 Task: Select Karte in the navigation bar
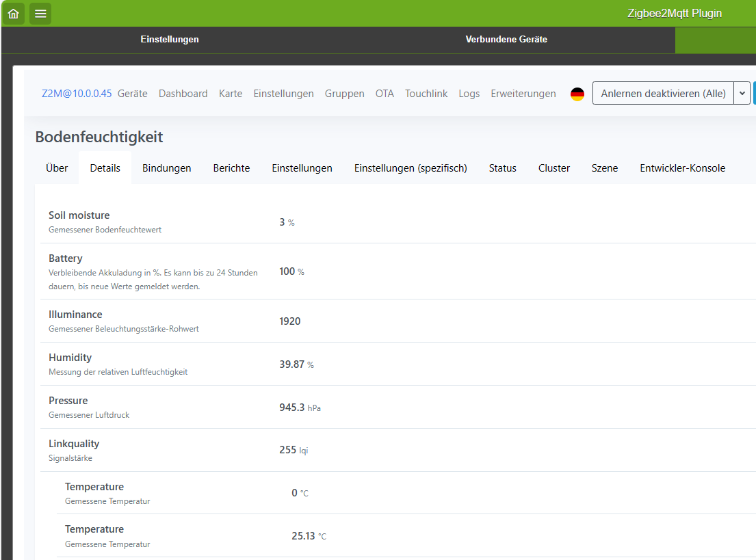pos(231,94)
